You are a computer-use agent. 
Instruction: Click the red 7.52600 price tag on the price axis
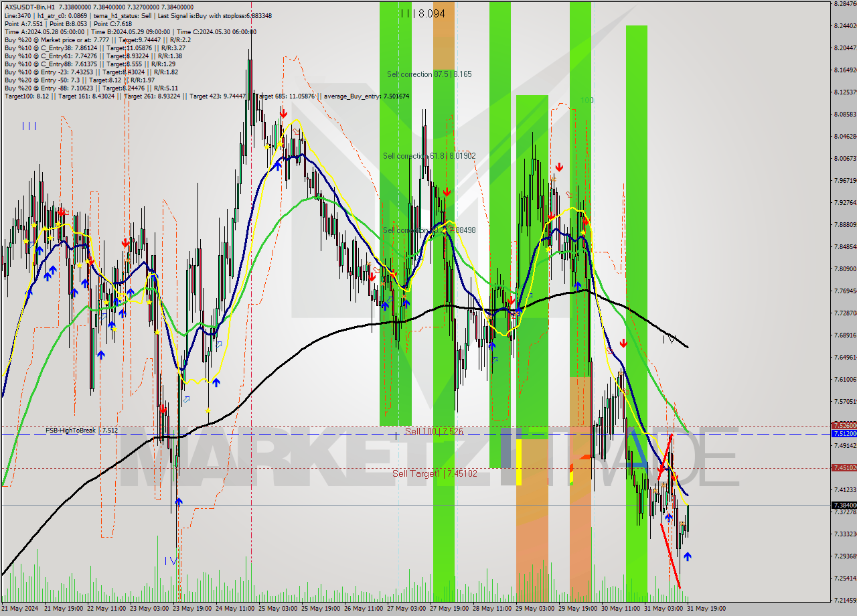[x=844, y=425]
